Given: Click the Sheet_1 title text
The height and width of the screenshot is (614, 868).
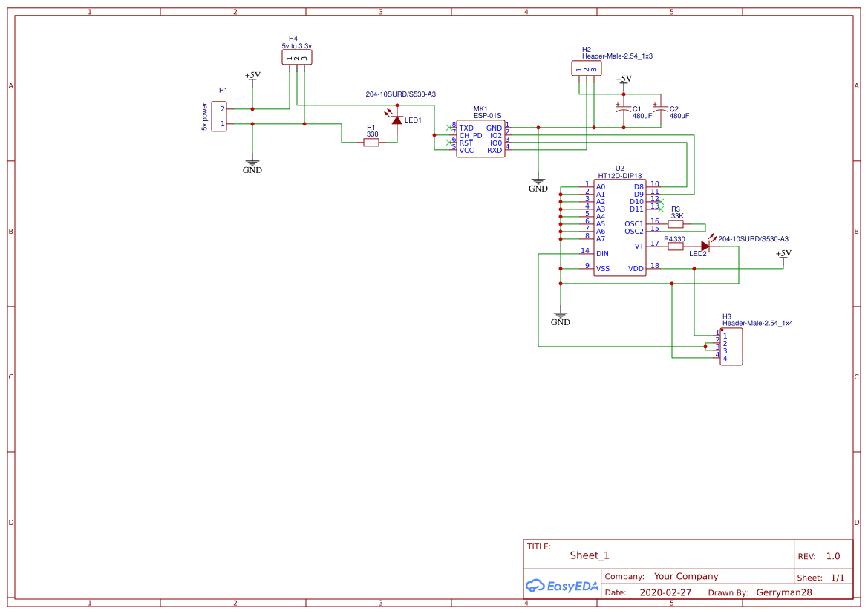Looking at the screenshot, I should tap(589, 555).
